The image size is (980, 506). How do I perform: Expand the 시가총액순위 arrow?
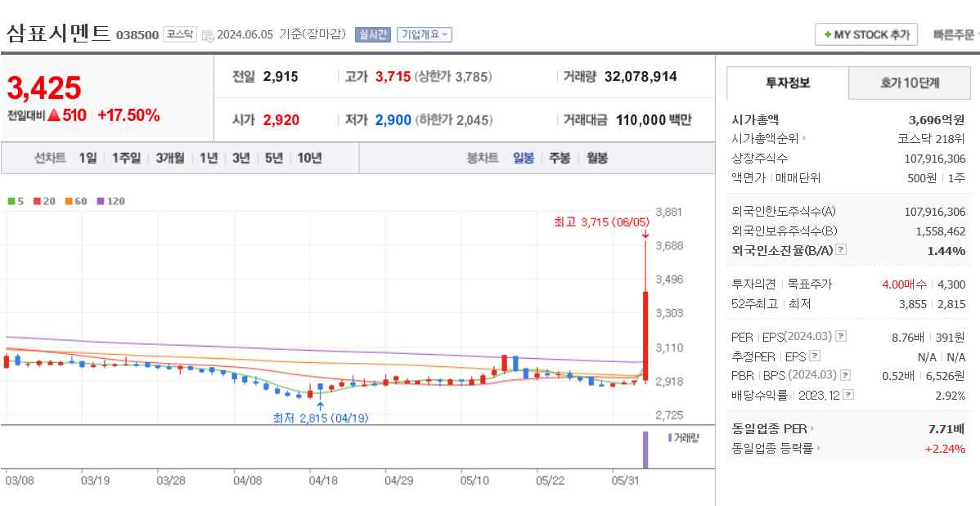point(804,139)
